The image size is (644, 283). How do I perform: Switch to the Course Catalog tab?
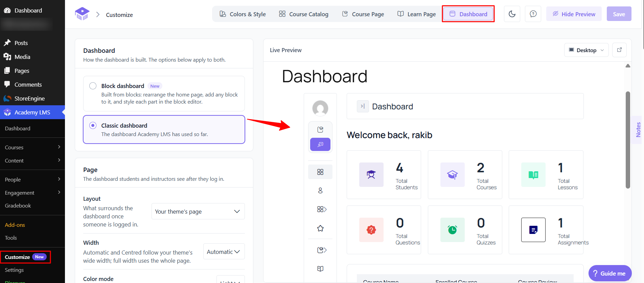303,14
